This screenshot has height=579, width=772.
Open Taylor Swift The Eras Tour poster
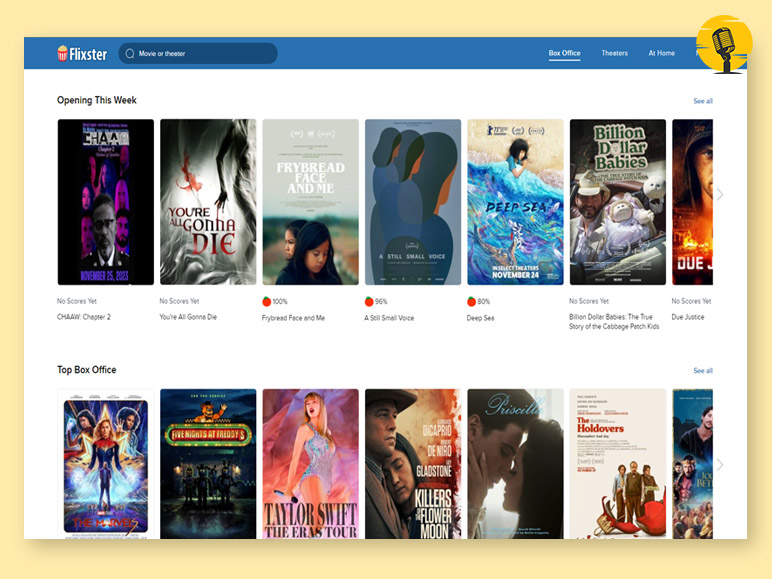pyautogui.click(x=311, y=464)
